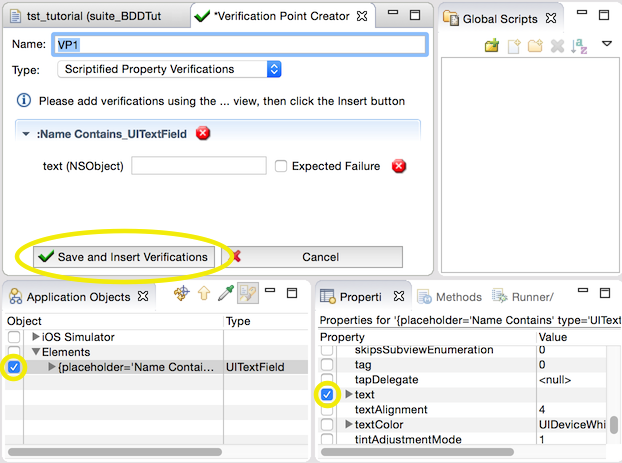Image resolution: width=622 pixels, height=463 pixels.
Task: Click the Properties horizontal scrollbar
Action: (417, 452)
